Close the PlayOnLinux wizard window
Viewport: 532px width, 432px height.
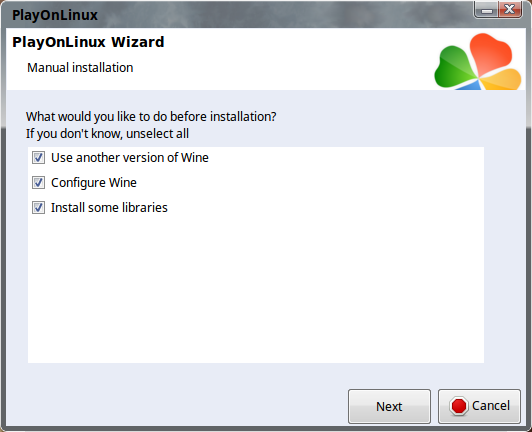[510, 10]
